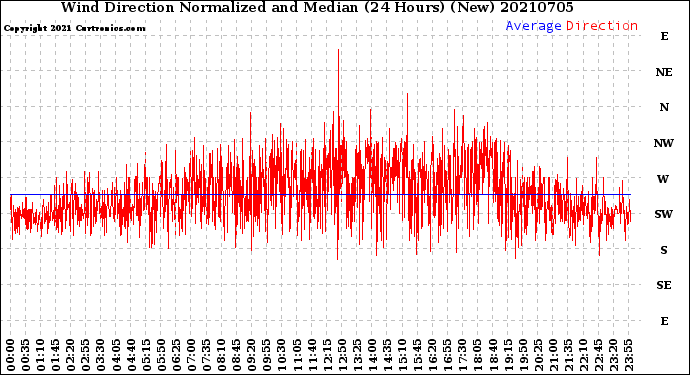
Task: Click the 16:20 time label
Action: [x=432, y=355]
